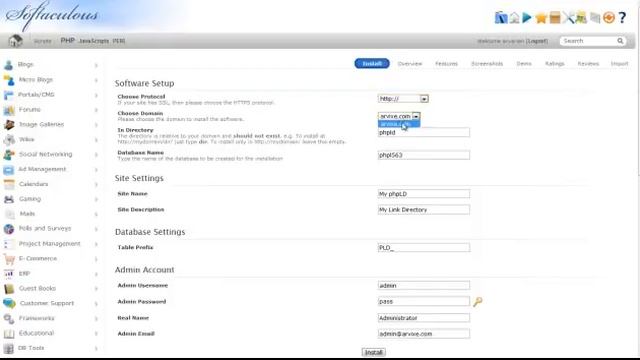Click the Database Name input field
This screenshot has height=360, width=640.
click(x=424, y=155)
